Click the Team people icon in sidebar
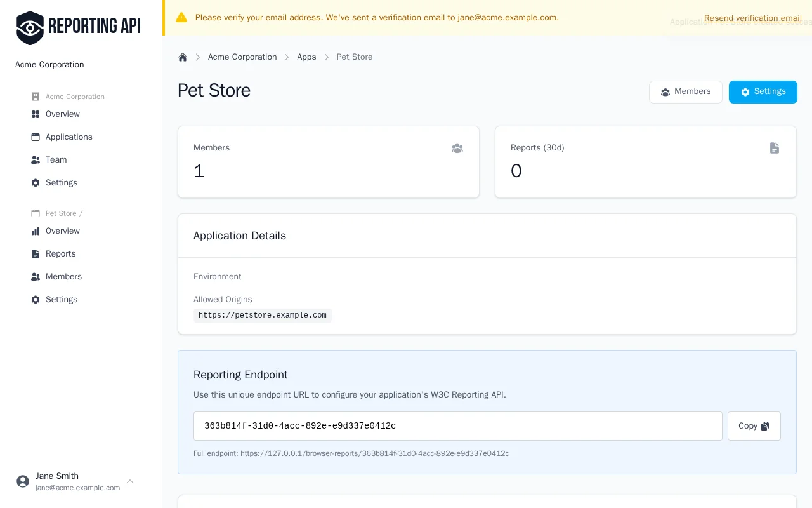Image resolution: width=812 pixels, height=508 pixels. pyautogui.click(x=36, y=159)
